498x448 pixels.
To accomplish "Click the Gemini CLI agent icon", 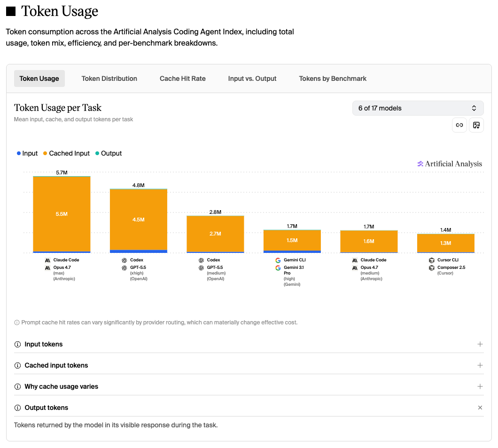I will (278, 260).
